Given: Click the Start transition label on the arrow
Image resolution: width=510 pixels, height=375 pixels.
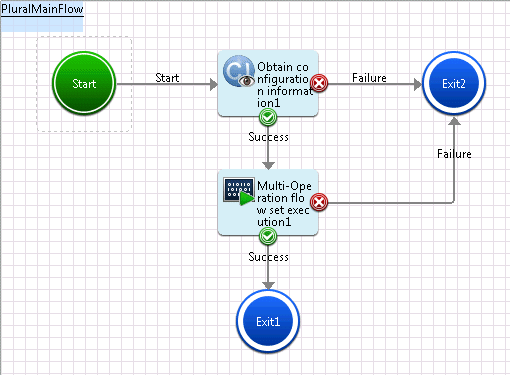Looking at the screenshot, I should 167,78.
